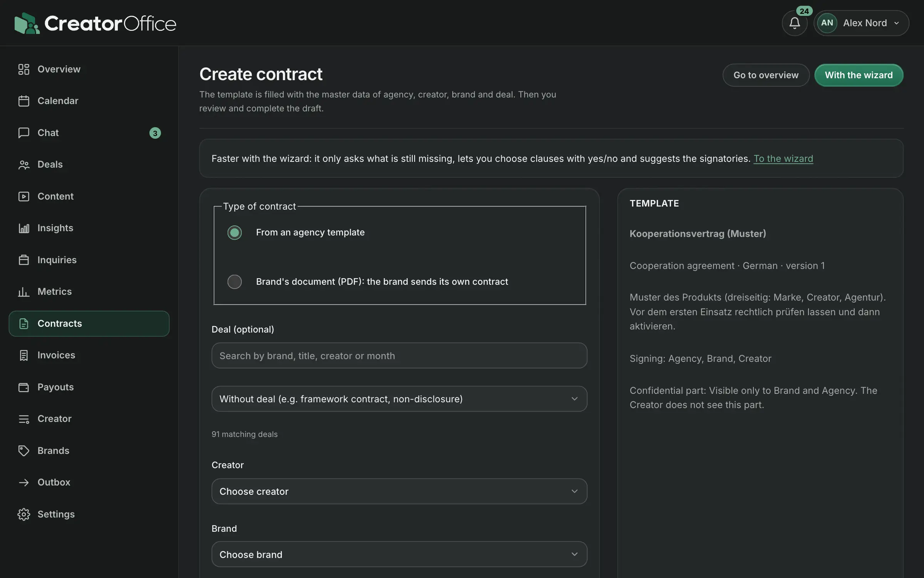The image size is (924, 578).
Task: Click the notification count badge 24
Action: [804, 11]
